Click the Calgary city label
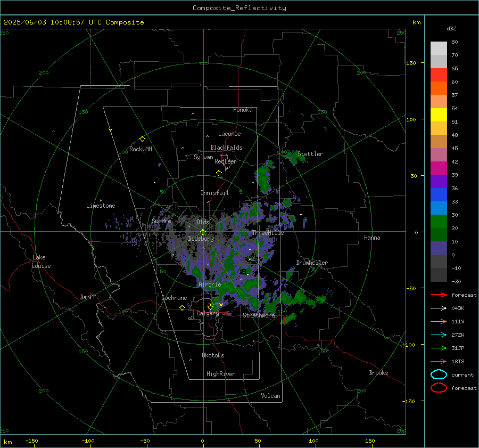This screenshot has height=448, width=479. [208, 313]
